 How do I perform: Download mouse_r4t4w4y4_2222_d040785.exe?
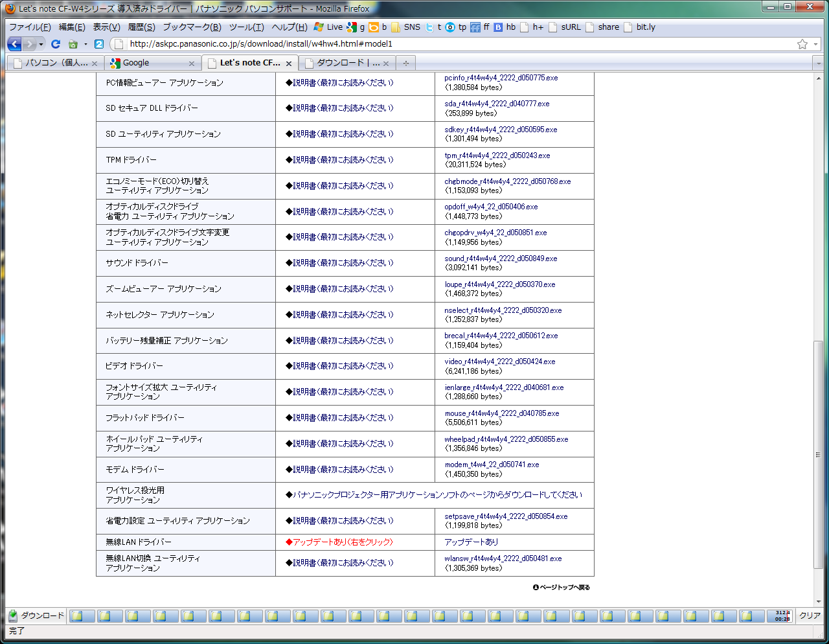pos(502,413)
